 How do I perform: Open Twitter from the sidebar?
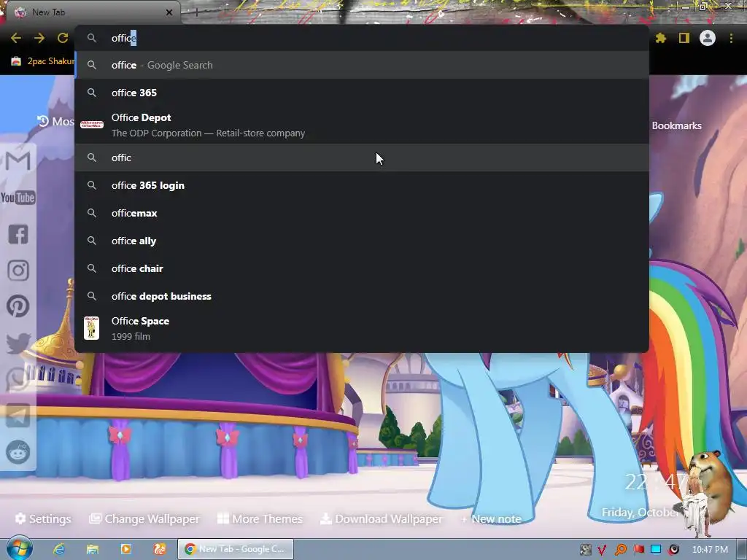click(18, 343)
